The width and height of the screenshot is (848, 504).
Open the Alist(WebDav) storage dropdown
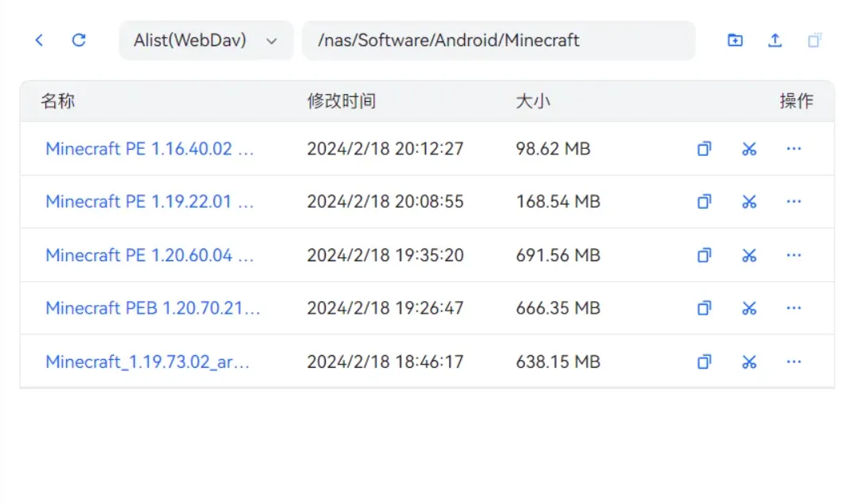click(205, 40)
